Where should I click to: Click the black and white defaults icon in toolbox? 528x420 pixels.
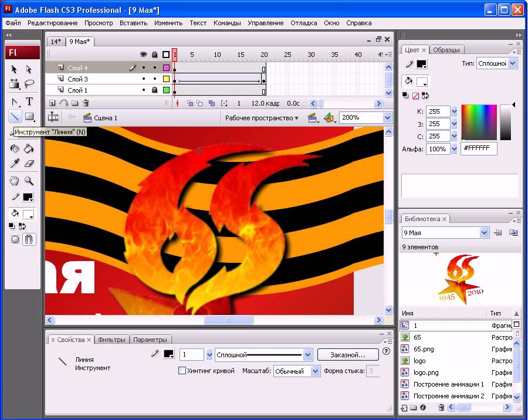tap(12, 226)
